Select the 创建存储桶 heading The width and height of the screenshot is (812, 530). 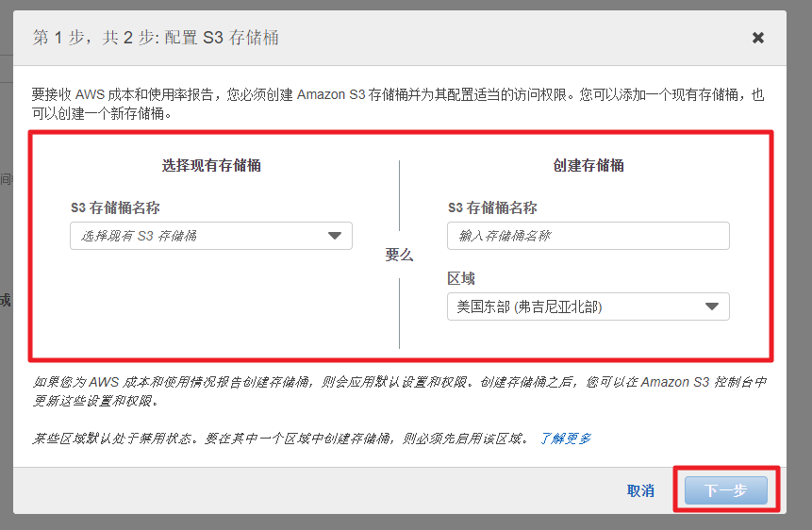click(588, 165)
